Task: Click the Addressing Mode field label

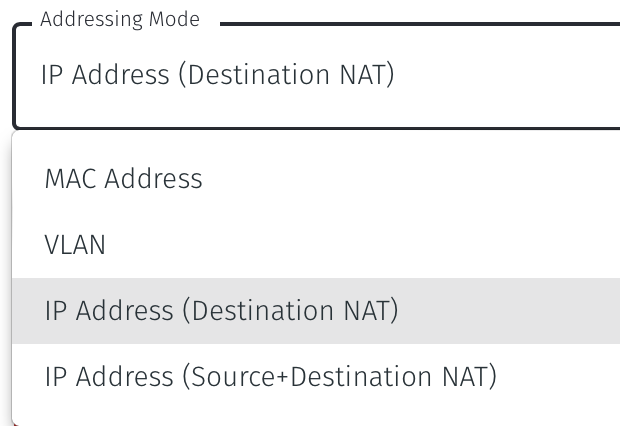Action: click(x=120, y=19)
